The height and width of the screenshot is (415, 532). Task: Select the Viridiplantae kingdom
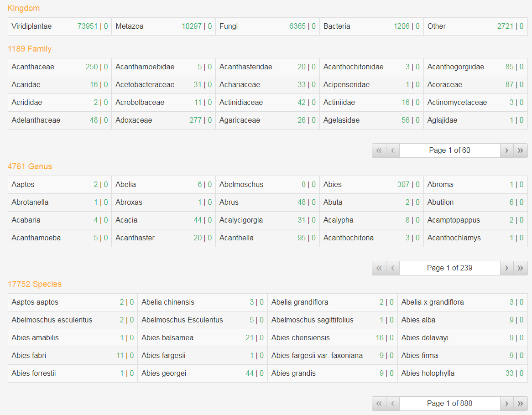(31, 26)
